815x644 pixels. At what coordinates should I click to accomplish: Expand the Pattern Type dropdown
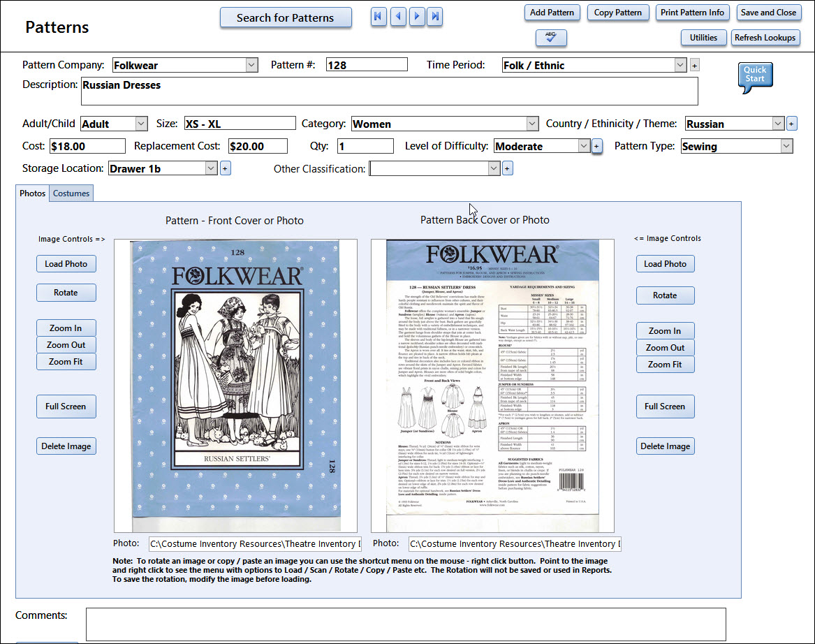pyautogui.click(x=786, y=146)
